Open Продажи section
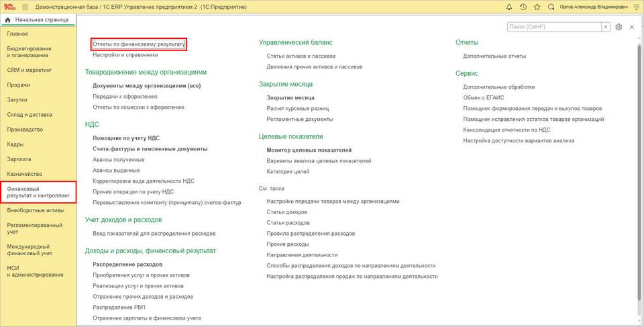Viewport: 644px width, 327px height. 19,85
